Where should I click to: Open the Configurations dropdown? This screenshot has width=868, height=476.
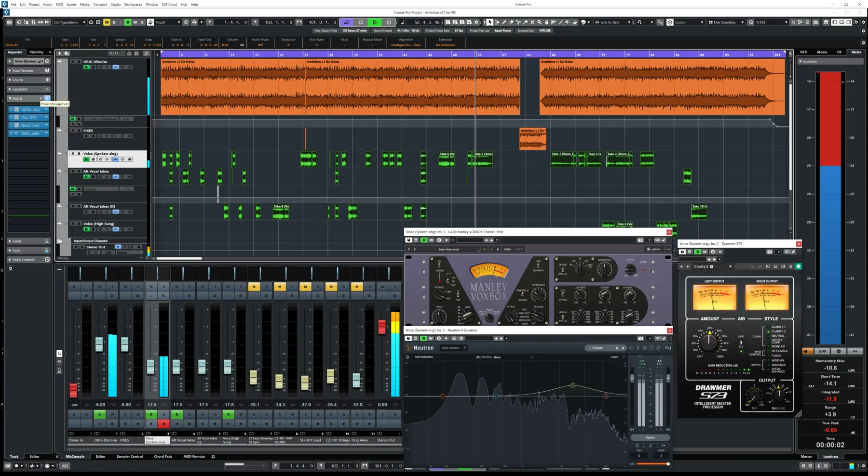pyautogui.click(x=69, y=22)
